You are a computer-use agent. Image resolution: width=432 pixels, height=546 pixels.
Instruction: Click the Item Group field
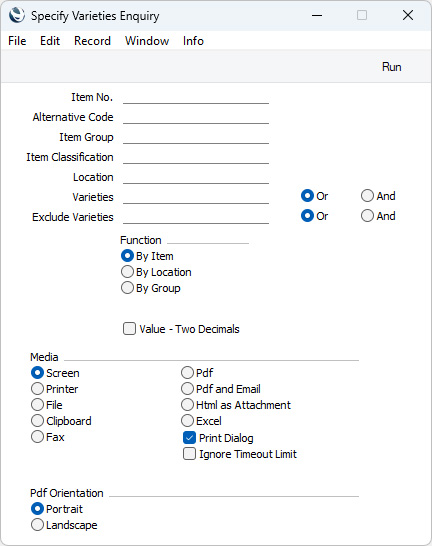click(196, 138)
